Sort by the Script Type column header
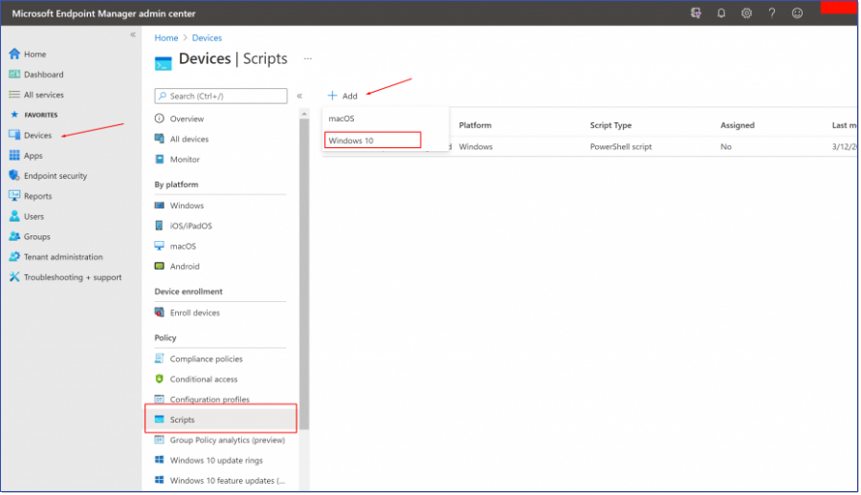 tap(611, 125)
